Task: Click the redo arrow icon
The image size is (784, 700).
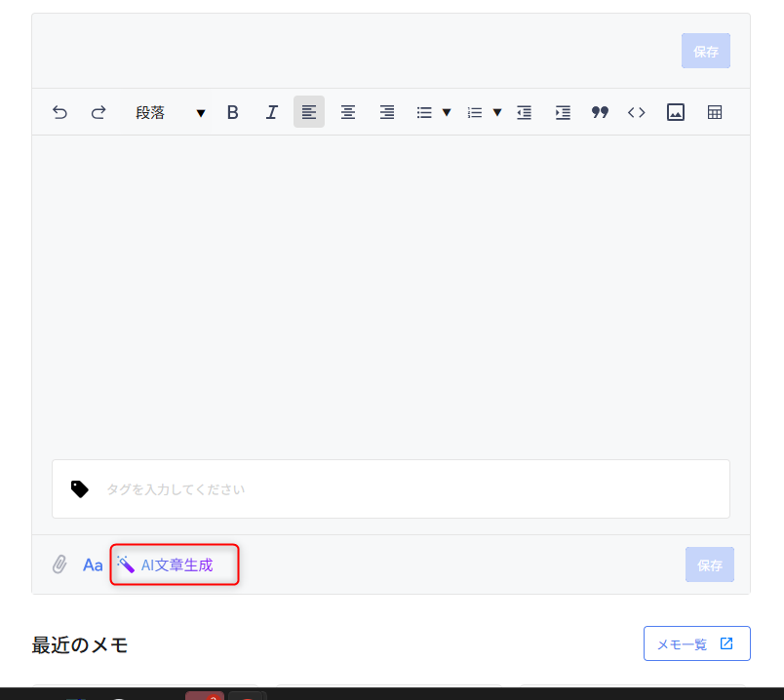Action: coord(98,112)
